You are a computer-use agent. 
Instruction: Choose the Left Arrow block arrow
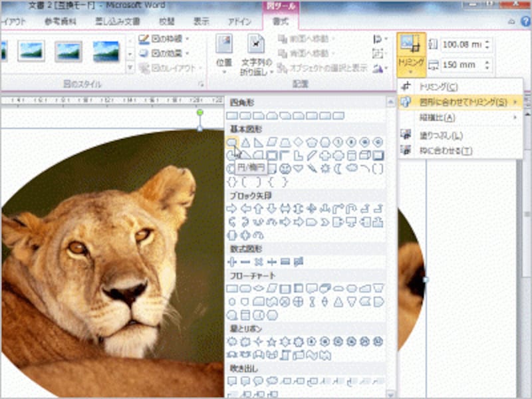245,209
